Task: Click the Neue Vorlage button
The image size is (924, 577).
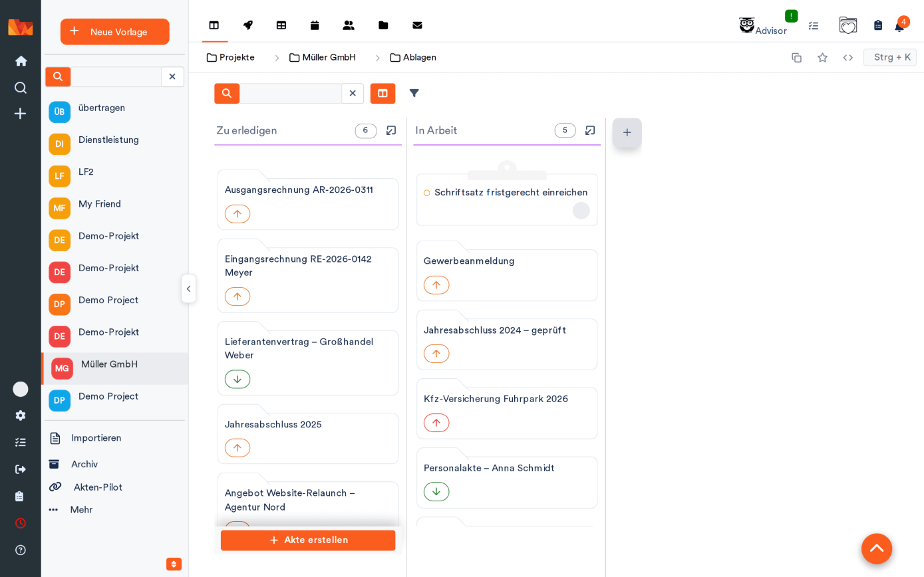Action: click(x=114, y=32)
